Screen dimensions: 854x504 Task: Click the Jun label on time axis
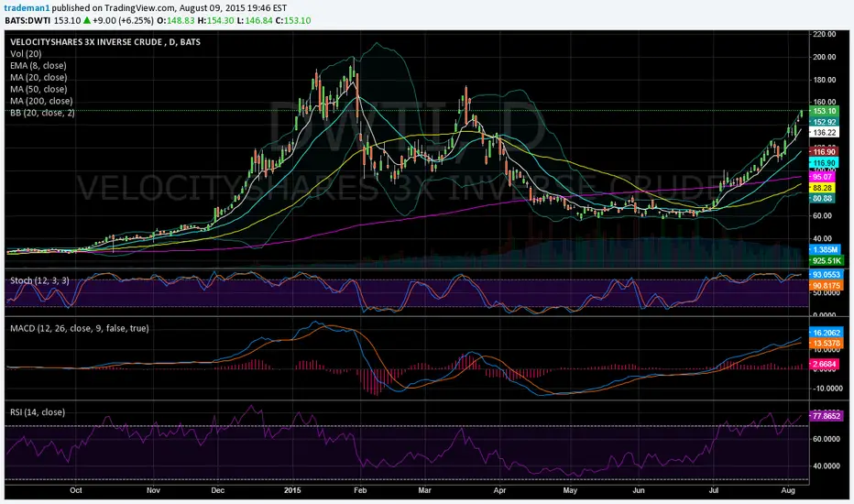(x=639, y=490)
